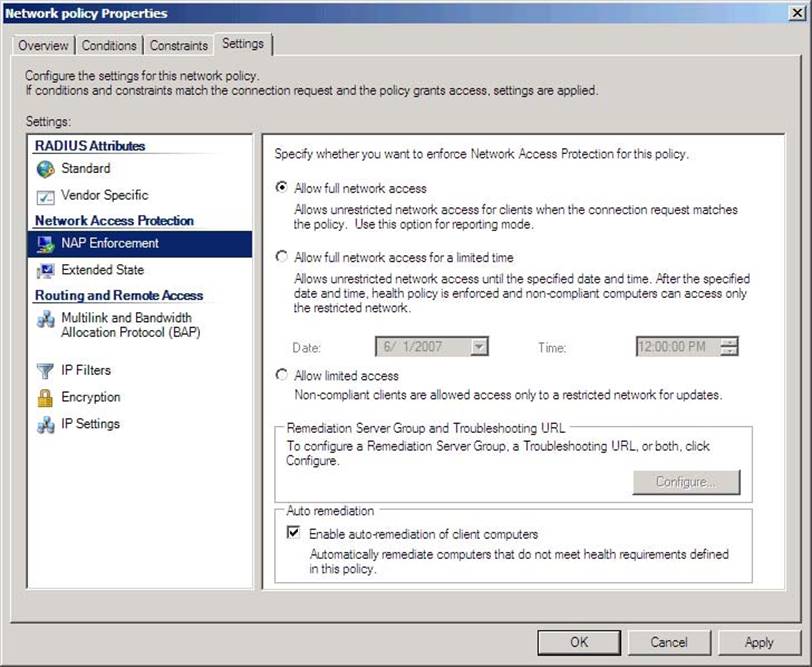Screen dimensions: 812x667
Task: Click the Multilink and Bandwidth network icon
Action: (45, 319)
